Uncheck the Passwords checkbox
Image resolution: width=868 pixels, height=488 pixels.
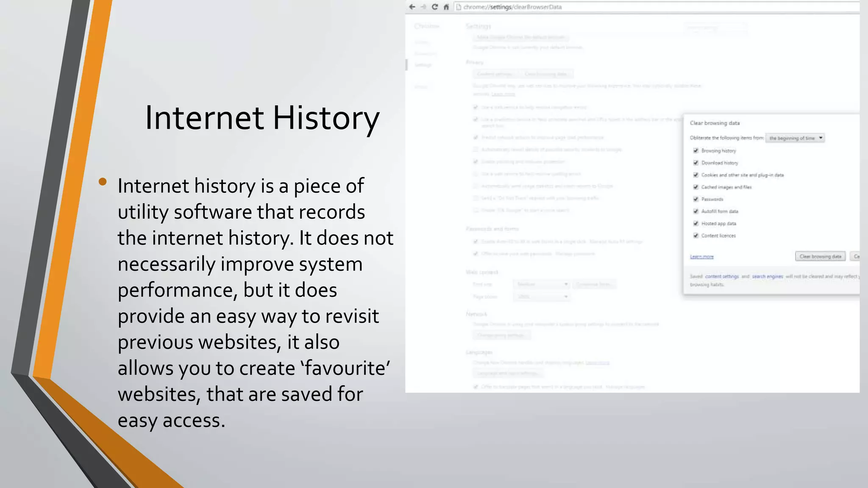point(696,199)
